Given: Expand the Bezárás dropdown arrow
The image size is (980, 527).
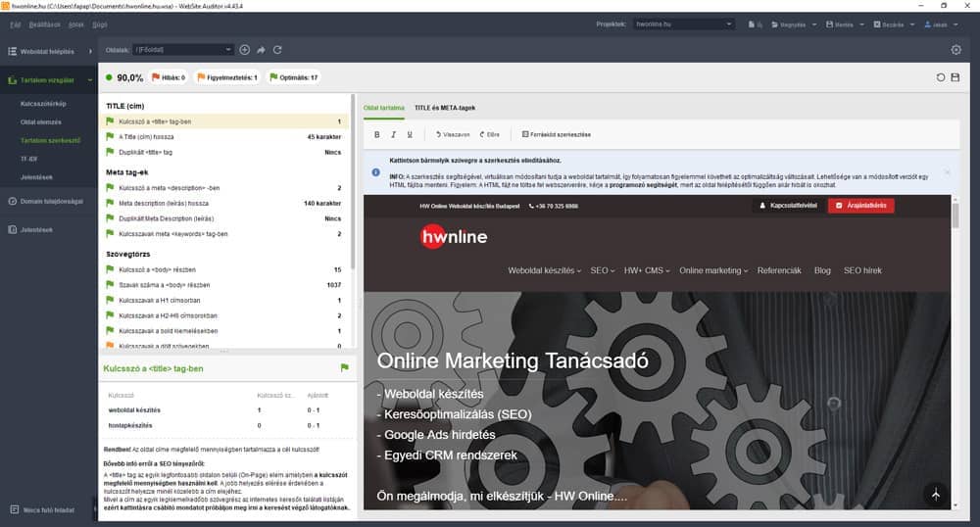Looking at the screenshot, I should point(912,24).
